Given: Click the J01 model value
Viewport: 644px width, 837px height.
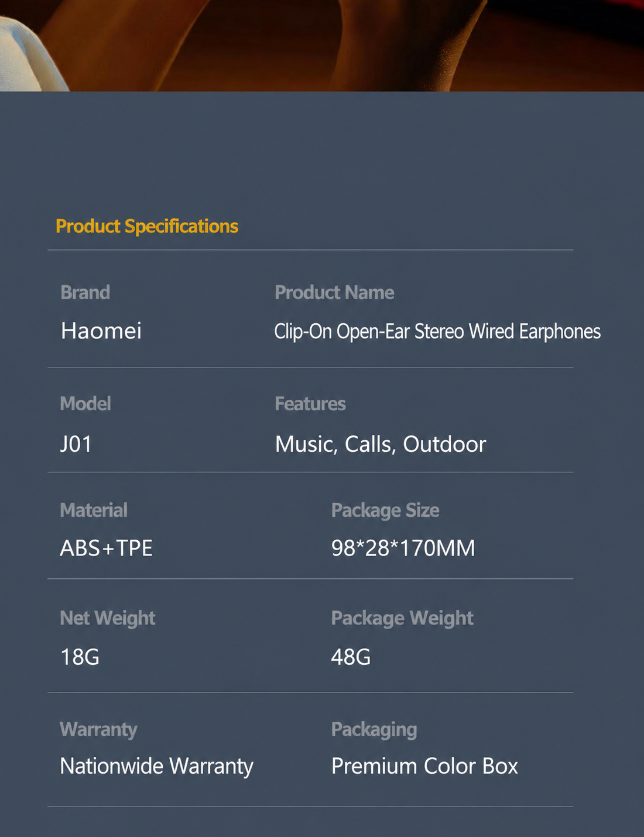Looking at the screenshot, I should [76, 444].
